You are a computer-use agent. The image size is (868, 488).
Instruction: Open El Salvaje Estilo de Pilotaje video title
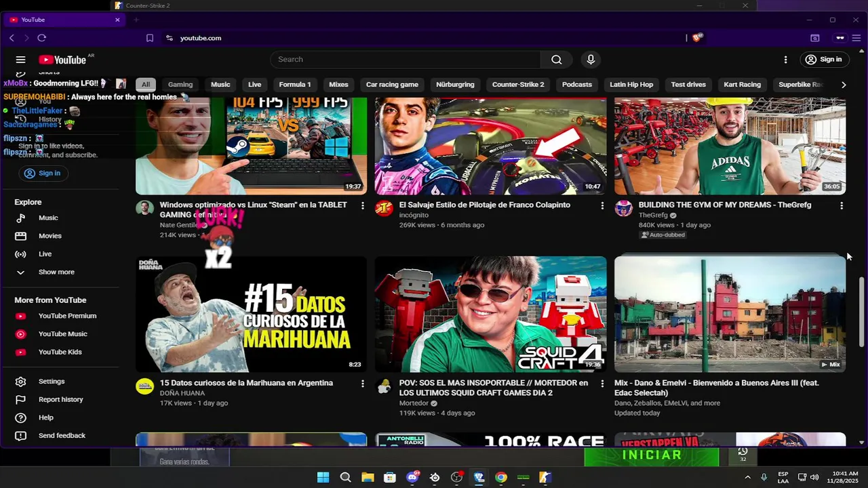[485, 205]
